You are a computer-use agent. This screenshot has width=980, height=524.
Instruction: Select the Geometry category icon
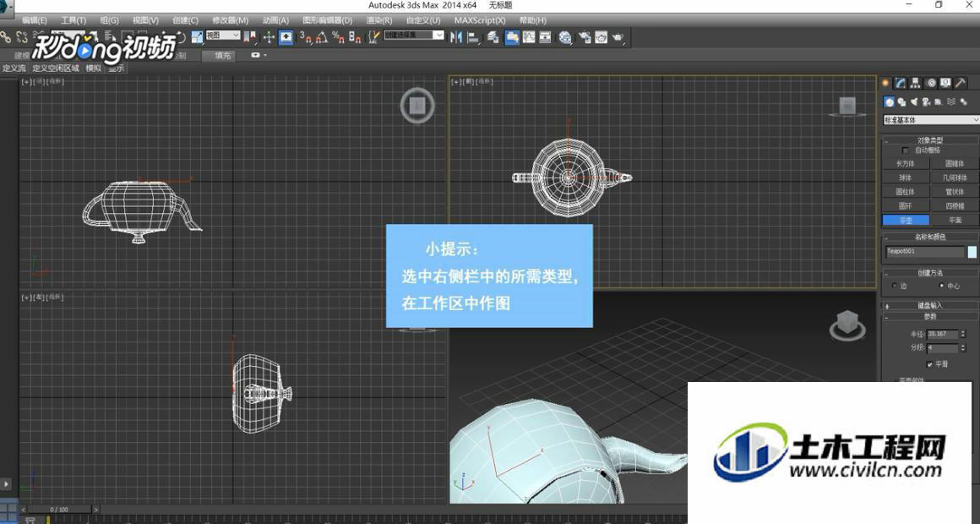tap(889, 102)
